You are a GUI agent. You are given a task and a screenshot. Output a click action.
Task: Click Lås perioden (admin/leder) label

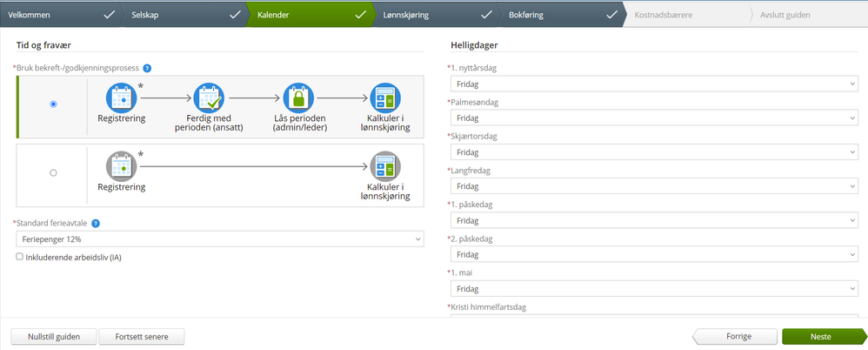[x=298, y=124]
